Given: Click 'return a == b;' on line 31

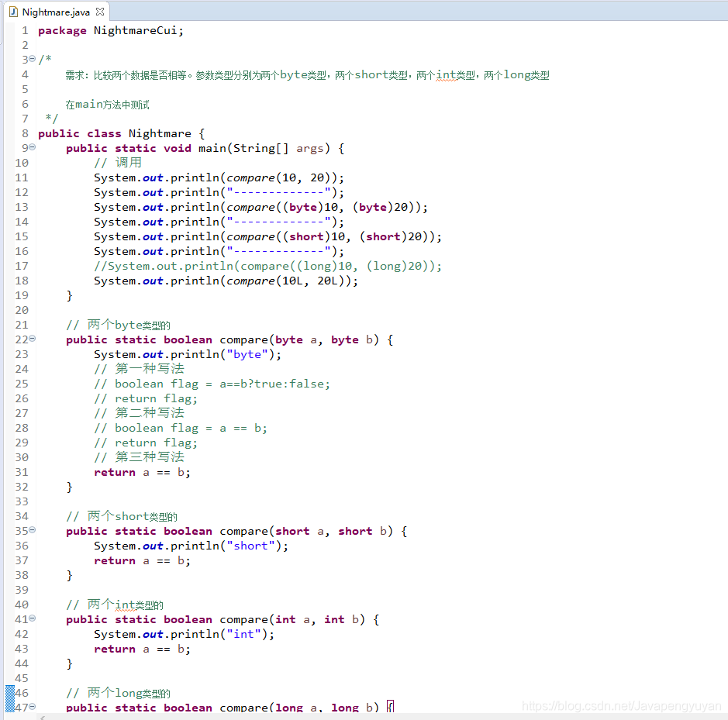Looking at the screenshot, I should tap(142, 472).
